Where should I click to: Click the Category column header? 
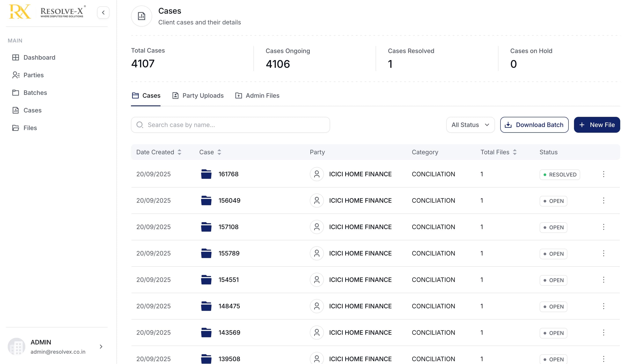425,152
